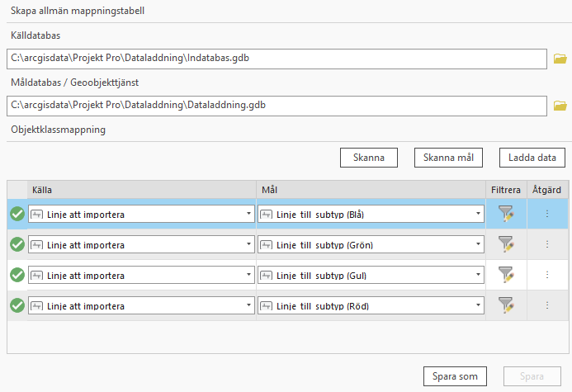Click the Skanna button

point(368,158)
